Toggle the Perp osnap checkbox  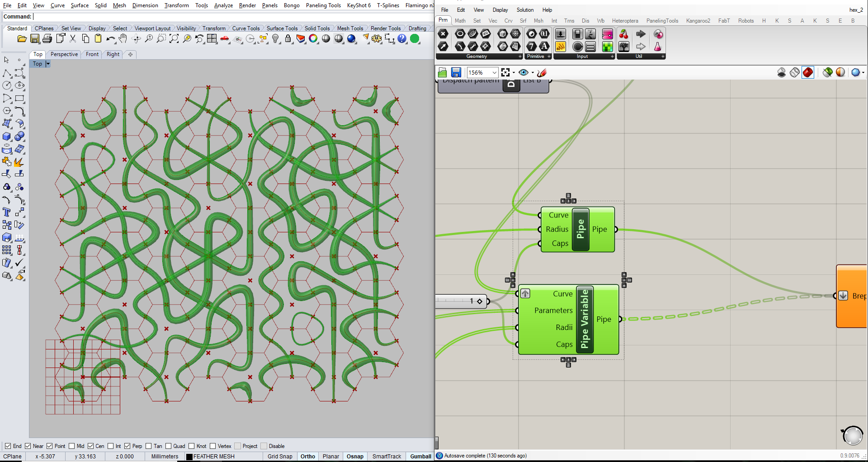[127, 446]
